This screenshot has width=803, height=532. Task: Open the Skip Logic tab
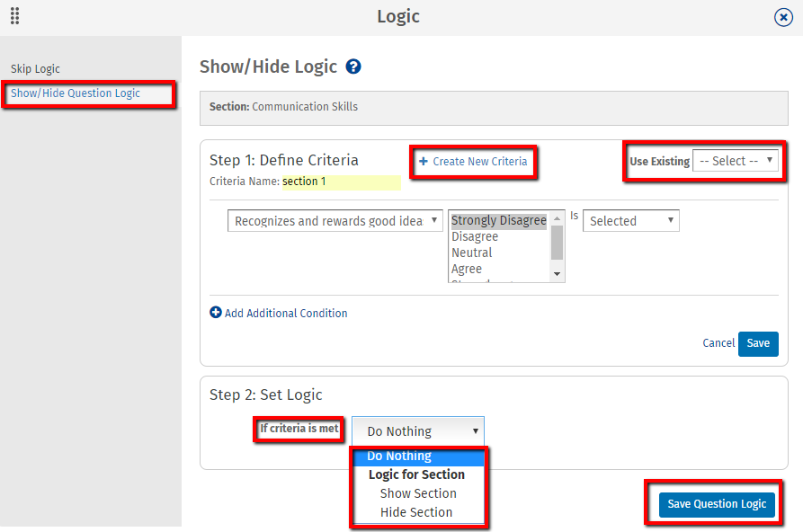click(x=35, y=68)
